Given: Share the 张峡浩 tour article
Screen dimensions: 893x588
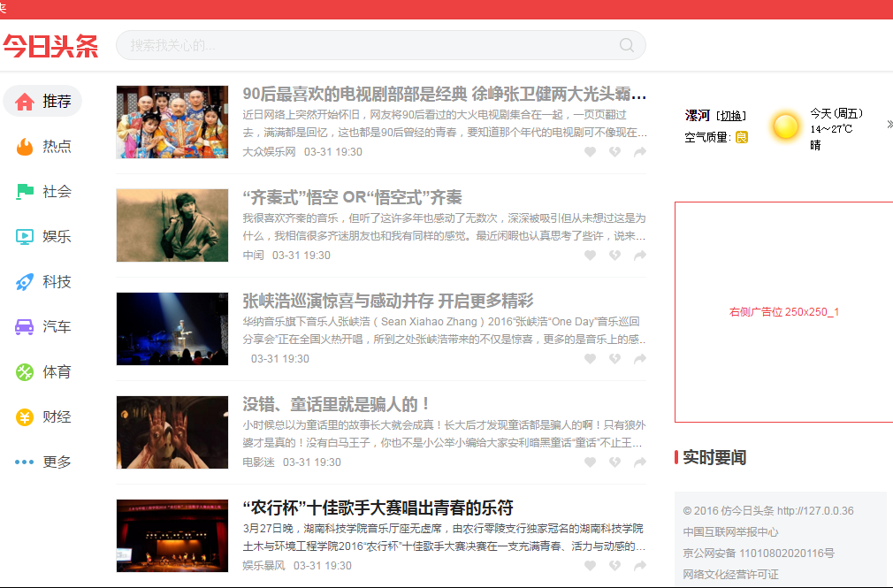Looking at the screenshot, I should 639,359.
